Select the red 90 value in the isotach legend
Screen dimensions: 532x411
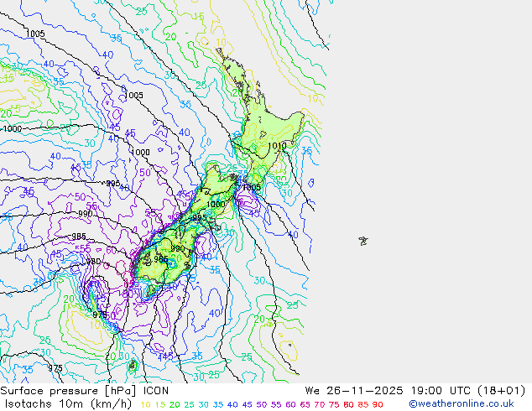point(378,404)
